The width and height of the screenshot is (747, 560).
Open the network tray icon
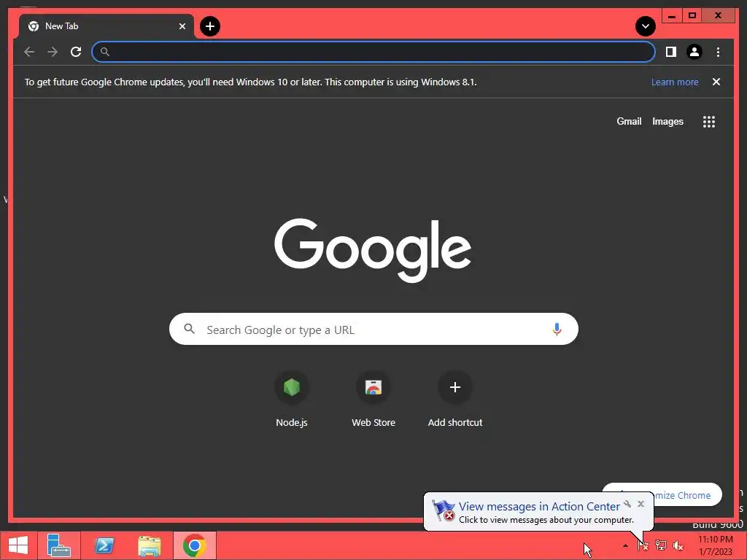pos(661,545)
